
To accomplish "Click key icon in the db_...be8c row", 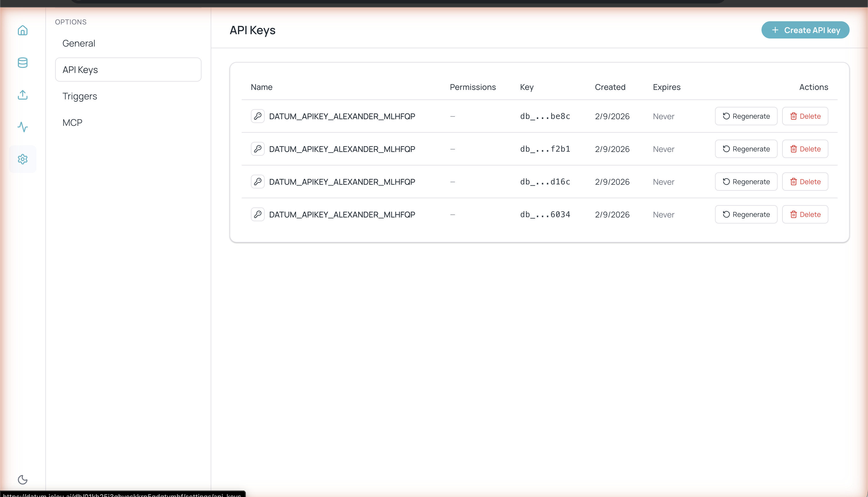I will coord(257,116).
